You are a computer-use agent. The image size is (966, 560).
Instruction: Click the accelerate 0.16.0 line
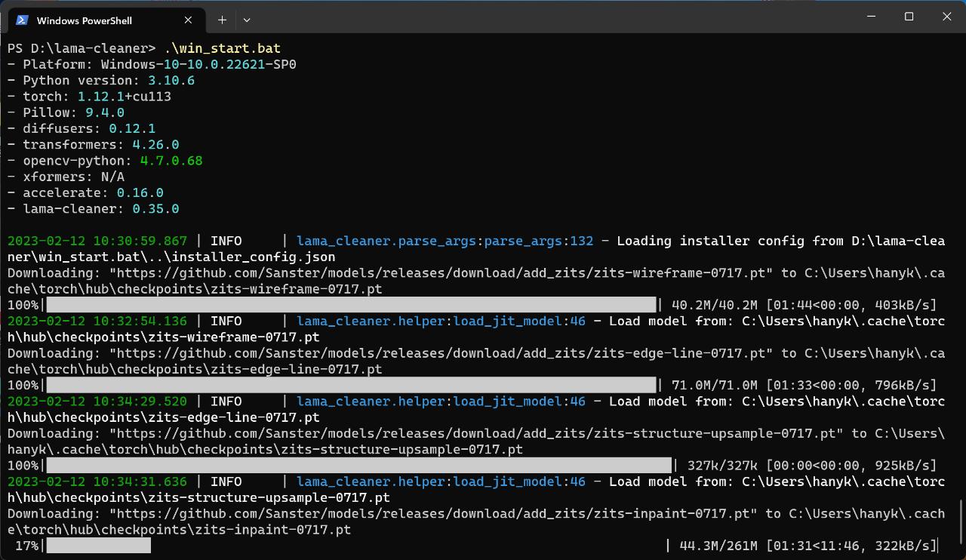click(x=85, y=192)
